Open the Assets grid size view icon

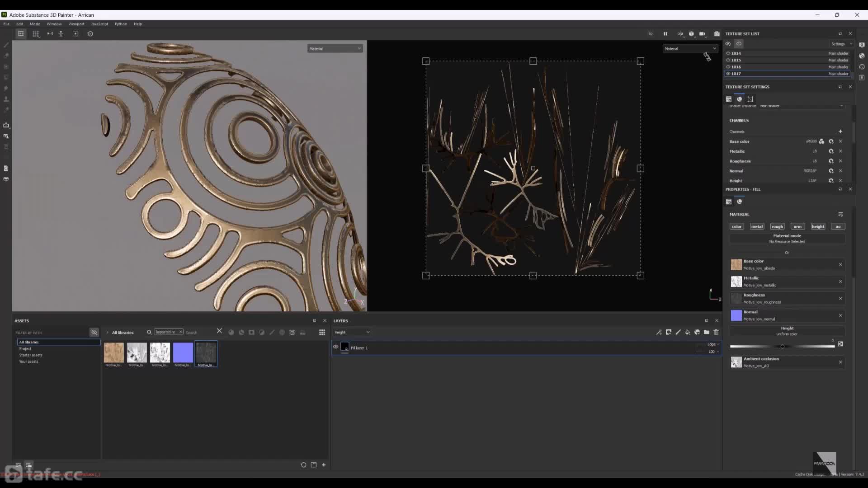(322, 332)
